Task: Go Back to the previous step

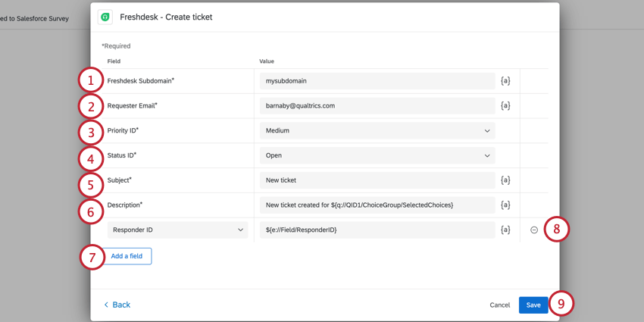Action: tap(117, 305)
